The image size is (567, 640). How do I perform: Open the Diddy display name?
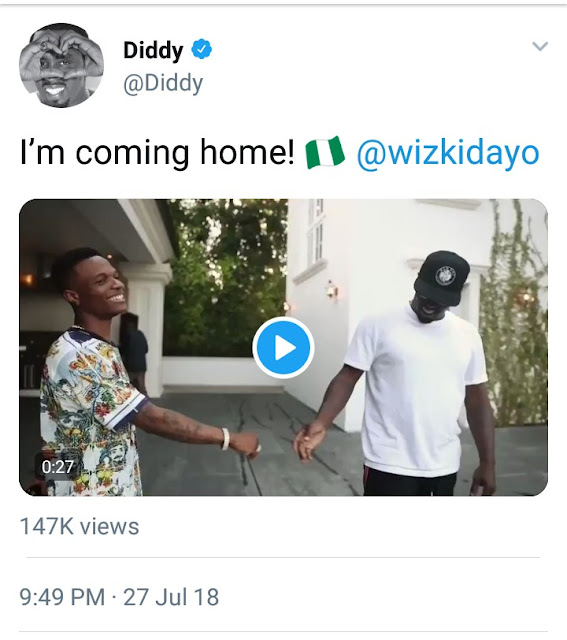(x=153, y=50)
